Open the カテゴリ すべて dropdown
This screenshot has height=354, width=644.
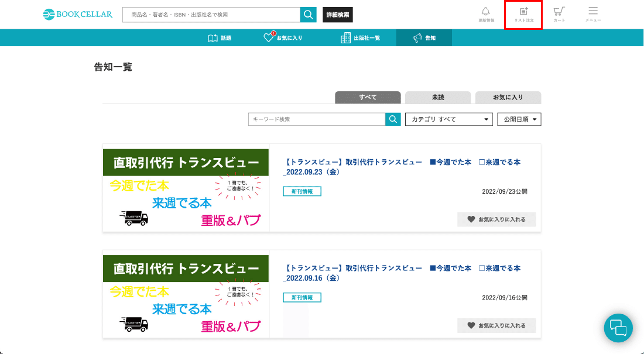coord(449,119)
